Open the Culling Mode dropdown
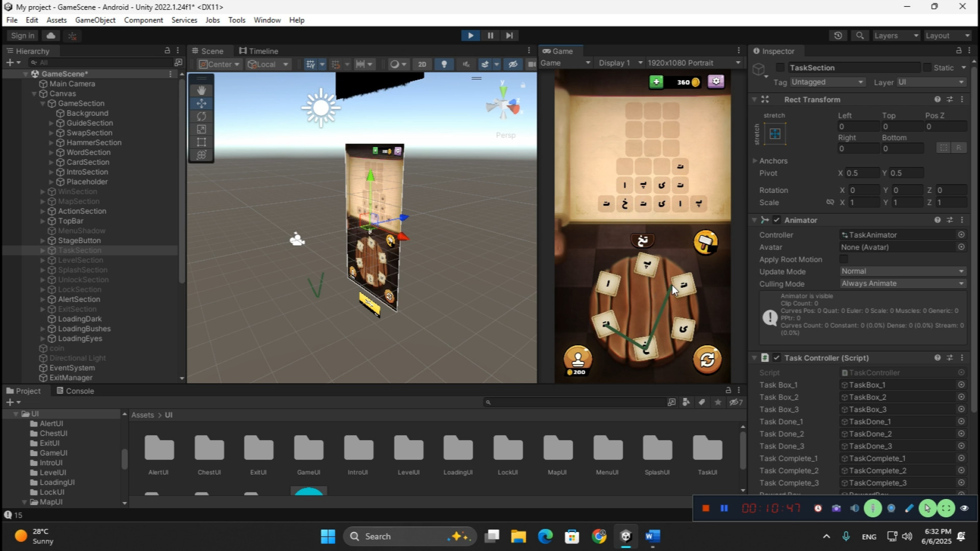This screenshot has height=551, width=980. point(902,284)
